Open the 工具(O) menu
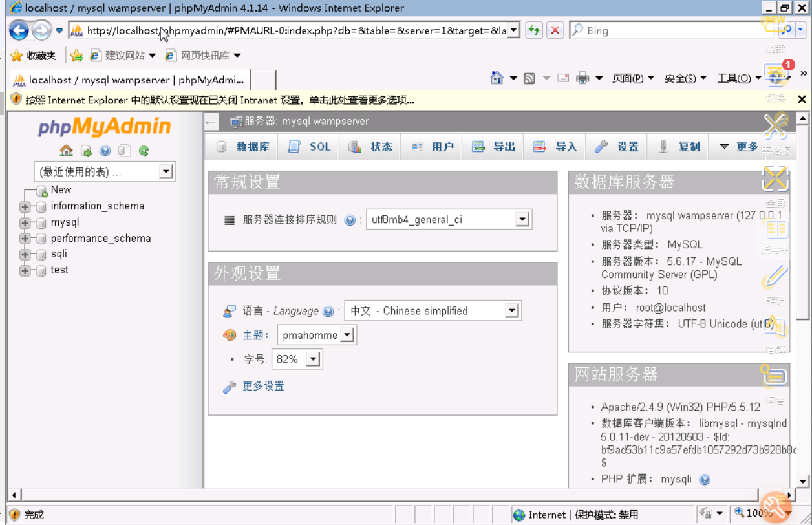812x525 pixels. tap(739, 78)
